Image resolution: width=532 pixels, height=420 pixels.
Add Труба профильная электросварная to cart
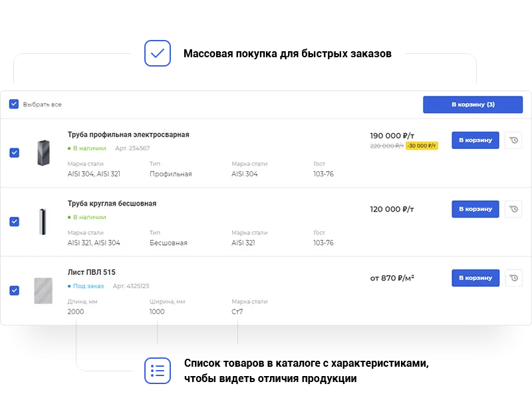(x=475, y=140)
